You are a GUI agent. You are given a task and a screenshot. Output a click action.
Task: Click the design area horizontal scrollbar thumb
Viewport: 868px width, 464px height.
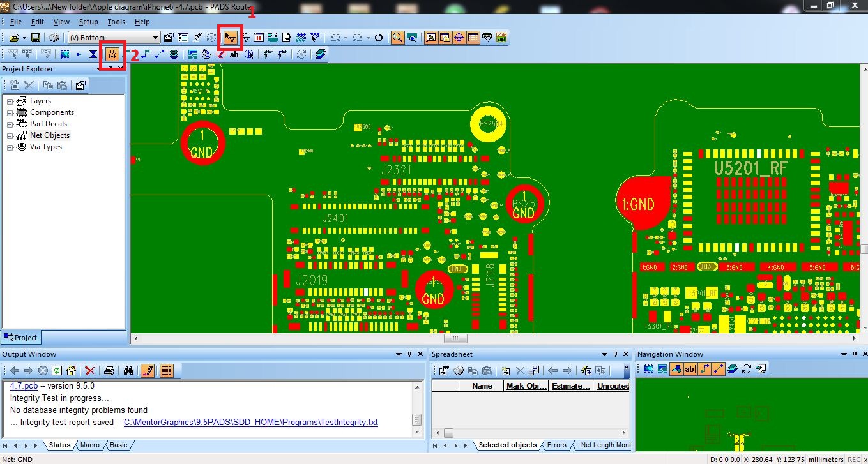tap(455, 339)
